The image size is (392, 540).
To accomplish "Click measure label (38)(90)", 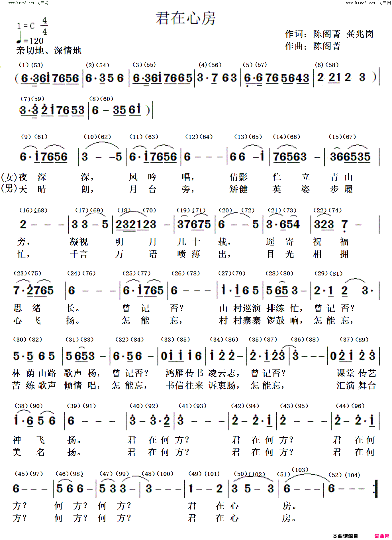I will [x=28, y=406].
